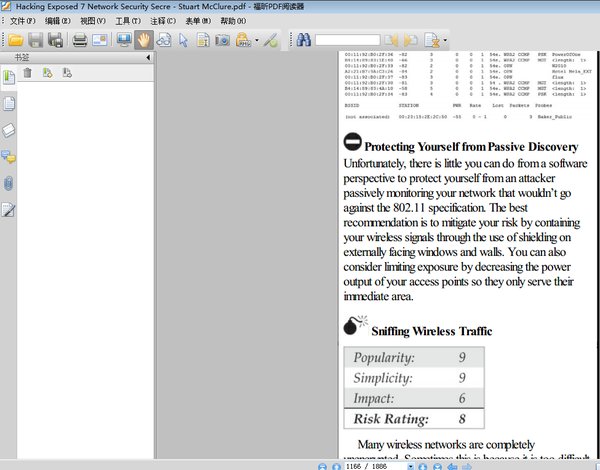Image resolution: width=600 pixels, height=470 pixels.
Task: Click the binoculars Find icon
Action: 303,40
